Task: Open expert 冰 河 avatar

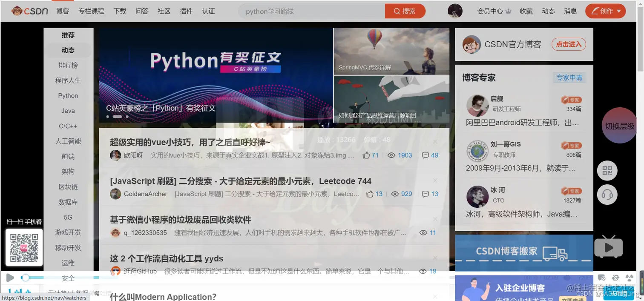Action: point(477,196)
